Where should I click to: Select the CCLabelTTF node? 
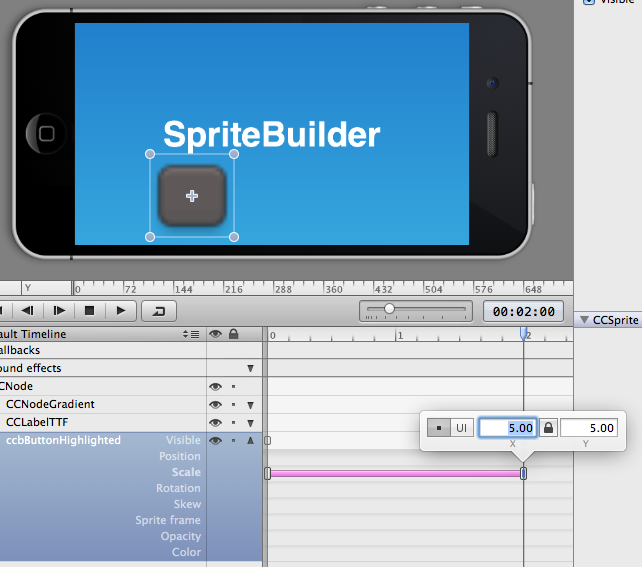(x=37, y=422)
